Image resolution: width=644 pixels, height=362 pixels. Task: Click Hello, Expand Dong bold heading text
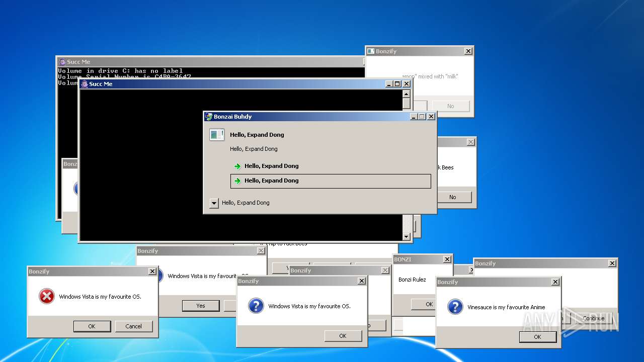(257, 135)
